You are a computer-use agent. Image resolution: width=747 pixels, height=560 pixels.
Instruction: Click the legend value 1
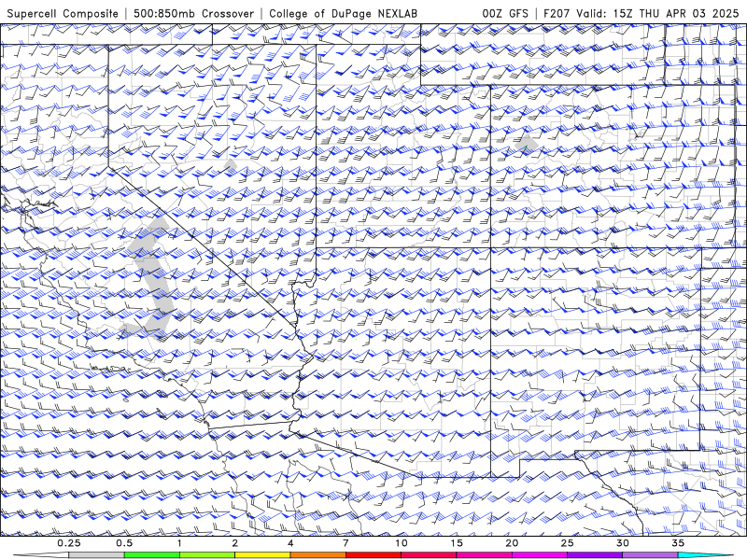(179, 543)
